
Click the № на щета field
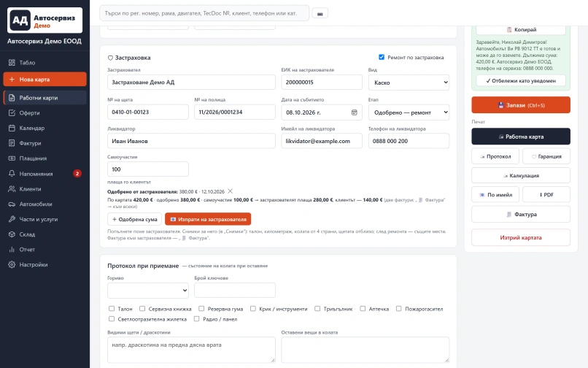pos(148,112)
